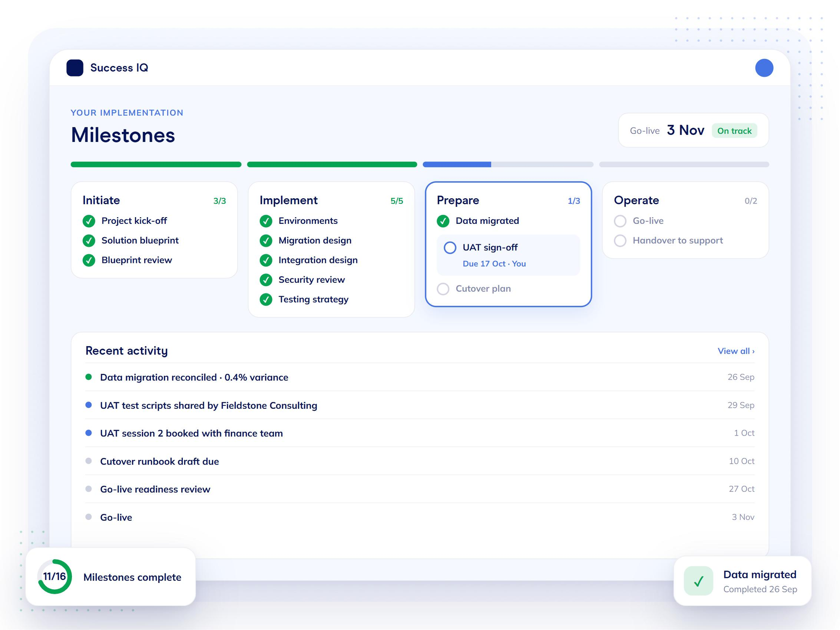
Task: Click green check beside Testing strategy
Action: click(x=266, y=299)
